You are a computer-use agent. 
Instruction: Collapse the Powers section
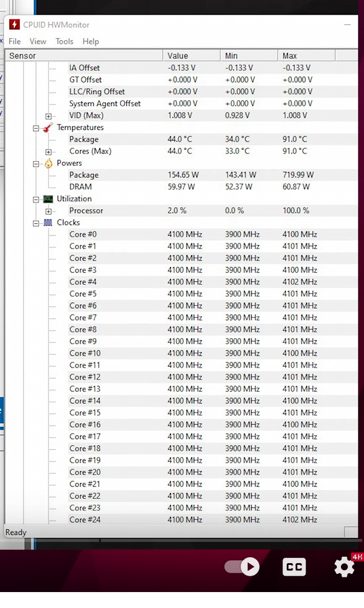click(x=36, y=164)
